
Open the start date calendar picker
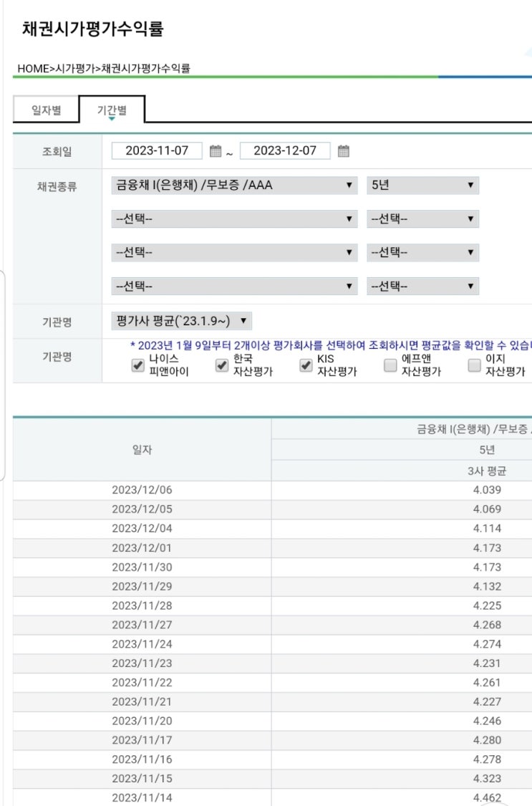[216, 151]
